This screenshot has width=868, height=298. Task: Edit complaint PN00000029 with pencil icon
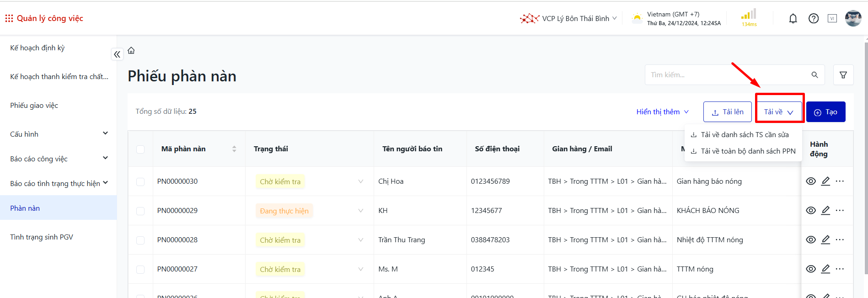pyautogui.click(x=825, y=211)
